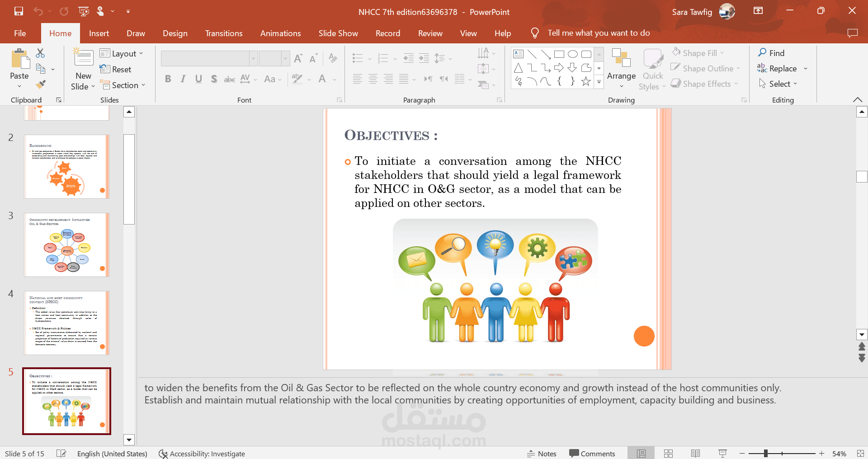This screenshot has width=868, height=459.
Task: Collapse the ribbon with the chevron
Action: pos(857,99)
